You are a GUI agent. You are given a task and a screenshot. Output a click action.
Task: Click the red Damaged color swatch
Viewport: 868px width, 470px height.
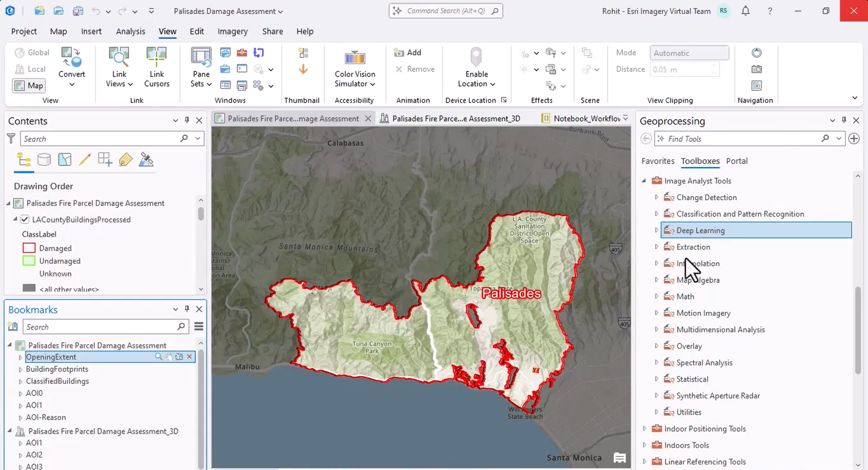[28, 248]
